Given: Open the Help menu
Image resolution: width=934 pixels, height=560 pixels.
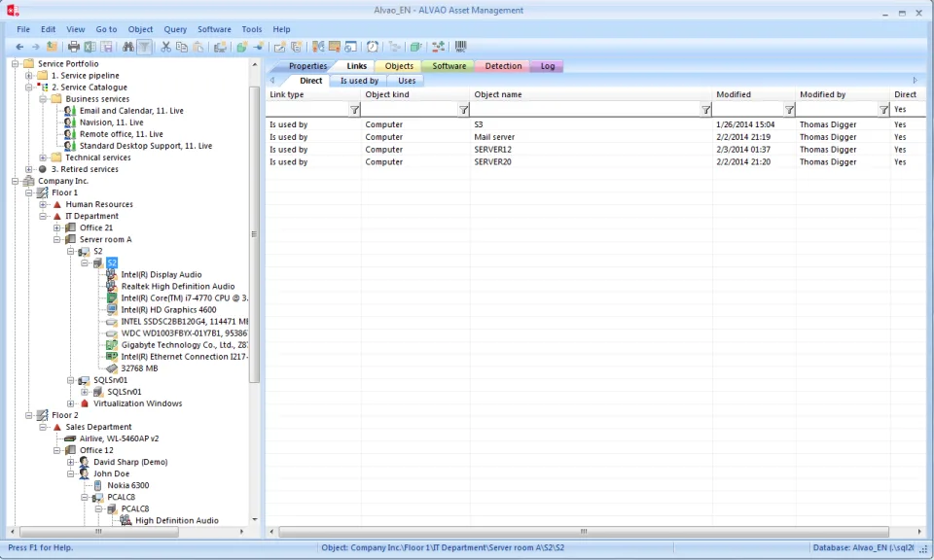Looking at the screenshot, I should pos(282,29).
